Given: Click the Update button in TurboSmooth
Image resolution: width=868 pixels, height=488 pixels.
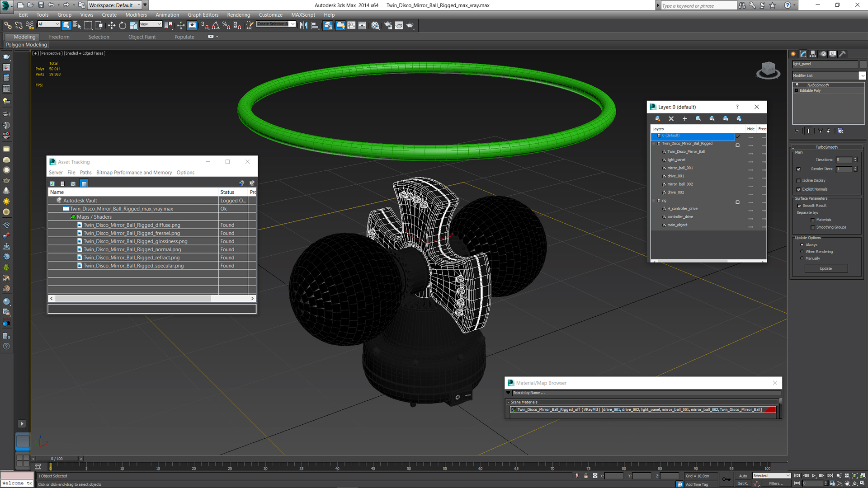Looking at the screenshot, I should click(826, 269).
